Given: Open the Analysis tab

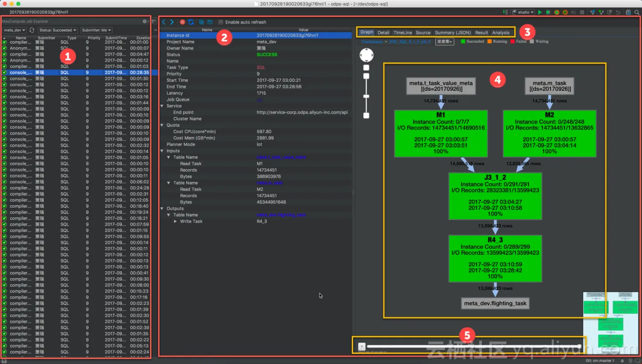Looking at the screenshot, I should point(501,33).
